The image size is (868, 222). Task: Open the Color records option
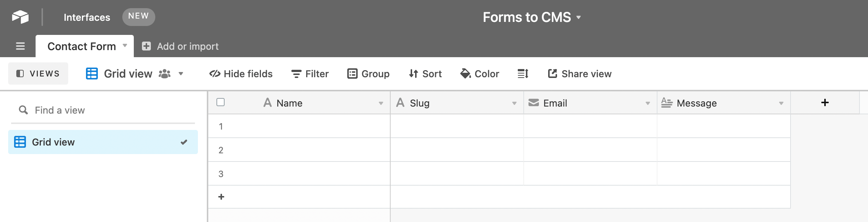coord(480,74)
